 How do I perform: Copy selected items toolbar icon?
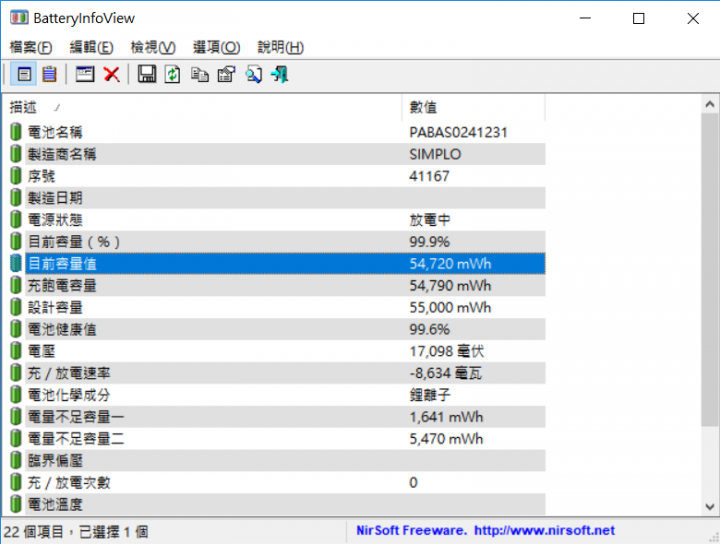point(200,74)
